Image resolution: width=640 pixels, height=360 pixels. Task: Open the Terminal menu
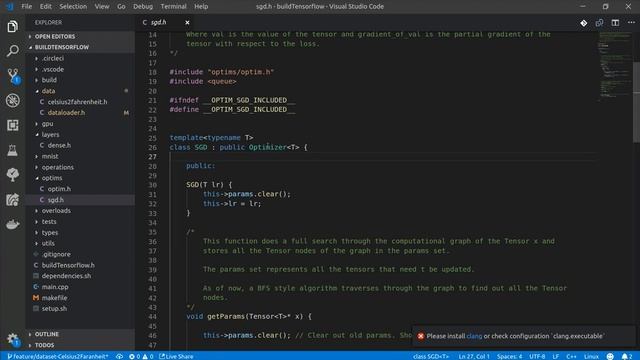pyautogui.click(x=173, y=7)
